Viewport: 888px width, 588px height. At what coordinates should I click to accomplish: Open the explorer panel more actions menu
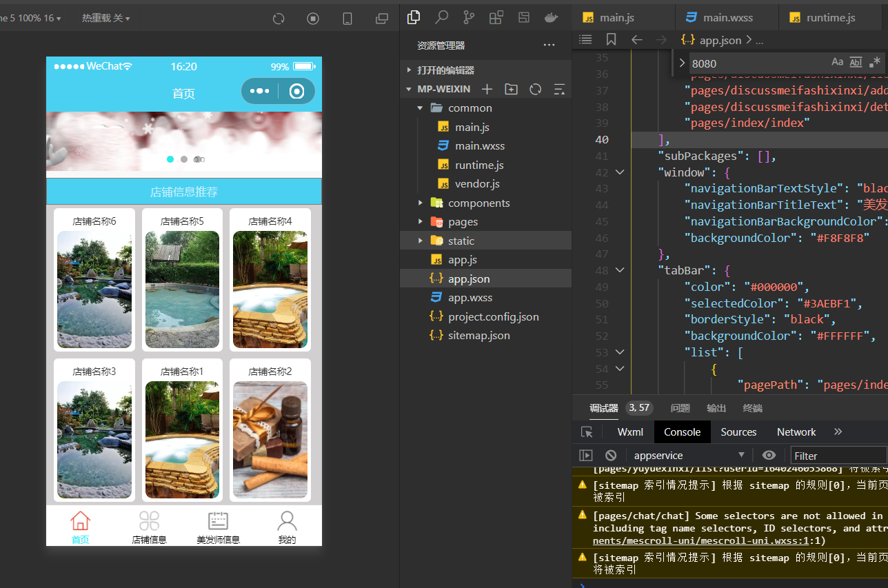tap(549, 45)
